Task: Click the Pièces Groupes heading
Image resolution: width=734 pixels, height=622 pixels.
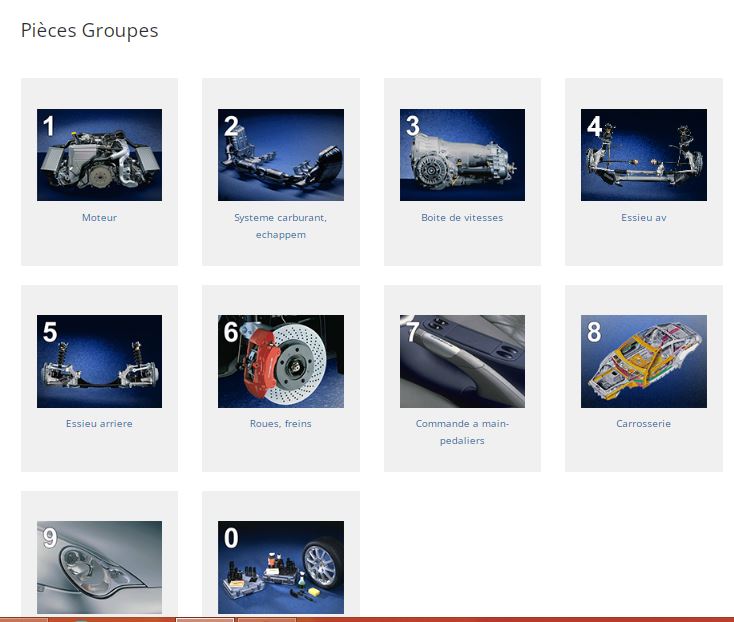Action: [x=89, y=30]
